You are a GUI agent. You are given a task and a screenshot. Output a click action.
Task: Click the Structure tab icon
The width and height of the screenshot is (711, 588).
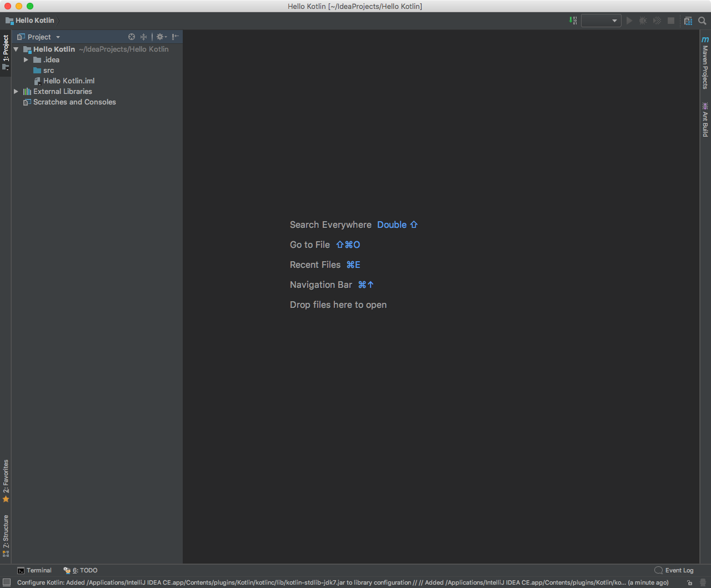tap(6, 554)
